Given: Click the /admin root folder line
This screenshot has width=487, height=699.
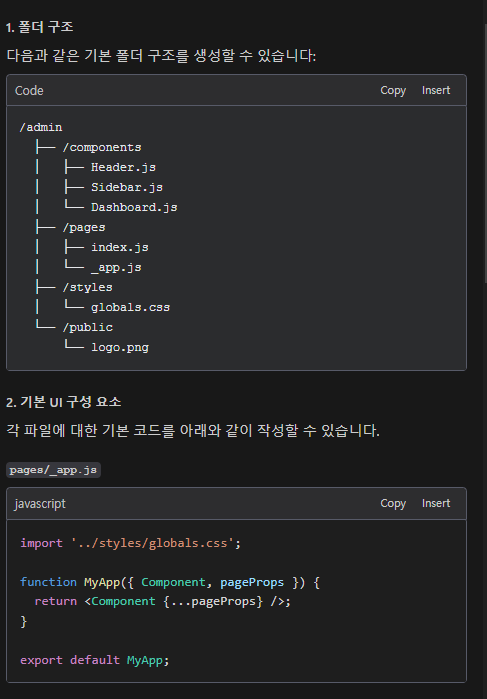Looking at the screenshot, I should pyautogui.click(x=41, y=127).
